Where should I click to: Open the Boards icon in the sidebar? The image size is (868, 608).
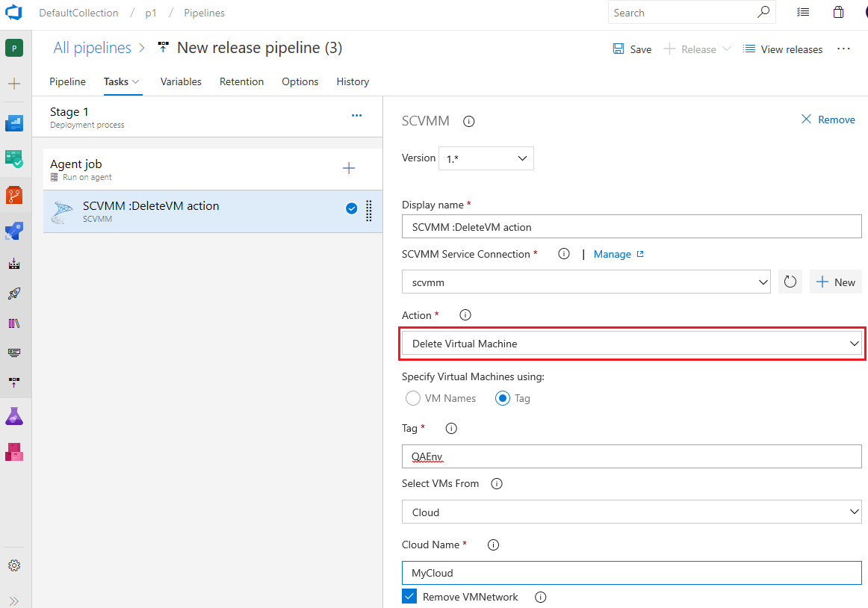point(14,159)
